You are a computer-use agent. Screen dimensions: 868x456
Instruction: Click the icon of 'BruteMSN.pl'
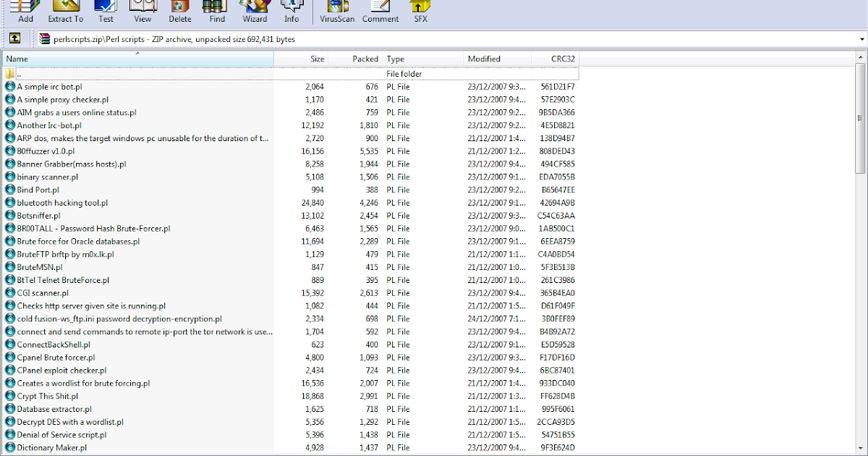coord(10,267)
